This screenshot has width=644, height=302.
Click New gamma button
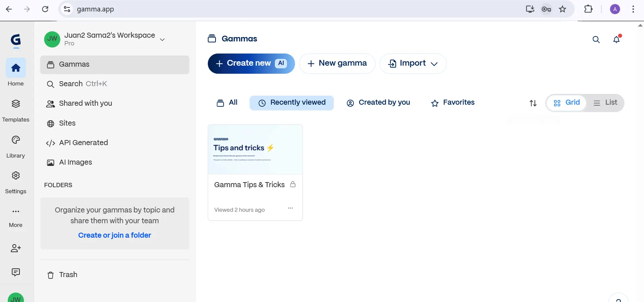337,63
